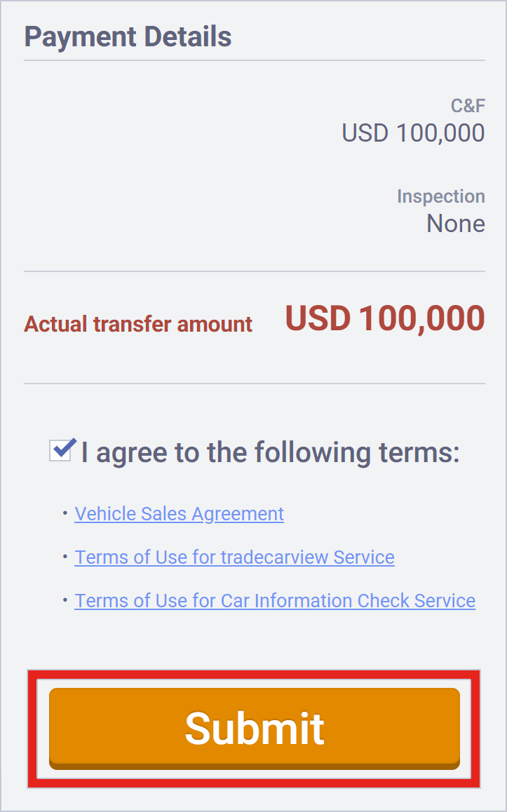This screenshot has width=507, height=812.
Task: Click the Actual transfer amount label
Action: pos(138,324)
